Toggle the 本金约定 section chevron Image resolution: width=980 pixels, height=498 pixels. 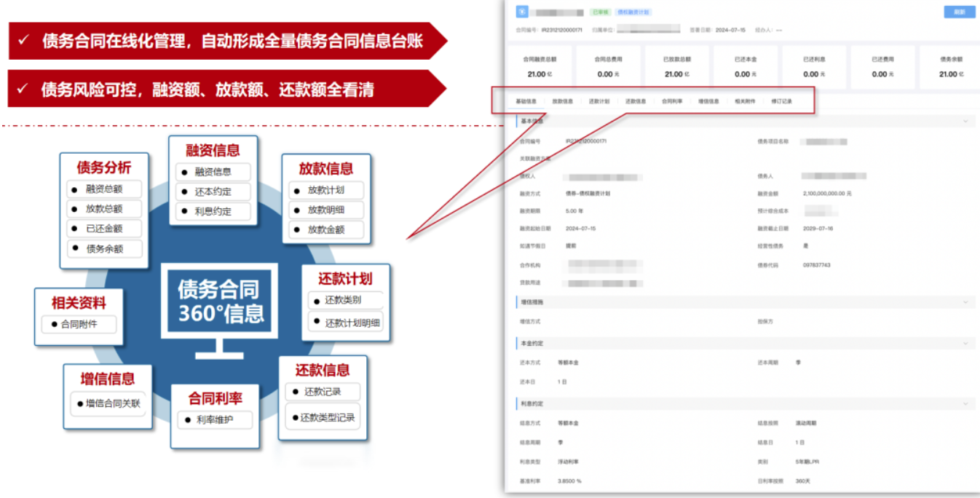click(x=966, y=343)
